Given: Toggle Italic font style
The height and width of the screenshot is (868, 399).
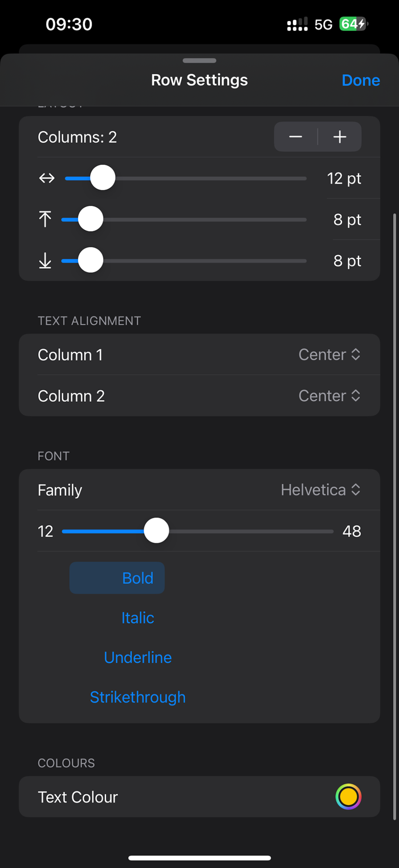Looking at the screenshot, I should (137, 618).
